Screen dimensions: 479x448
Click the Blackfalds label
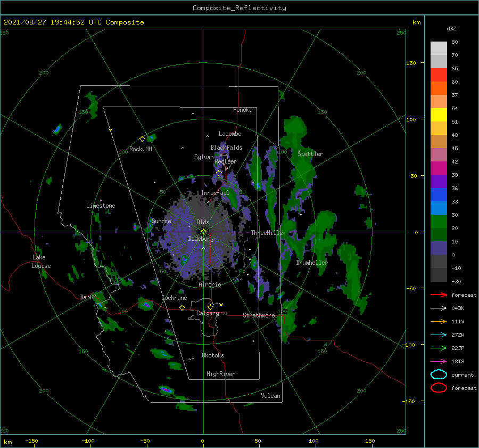tap(226, 148)
